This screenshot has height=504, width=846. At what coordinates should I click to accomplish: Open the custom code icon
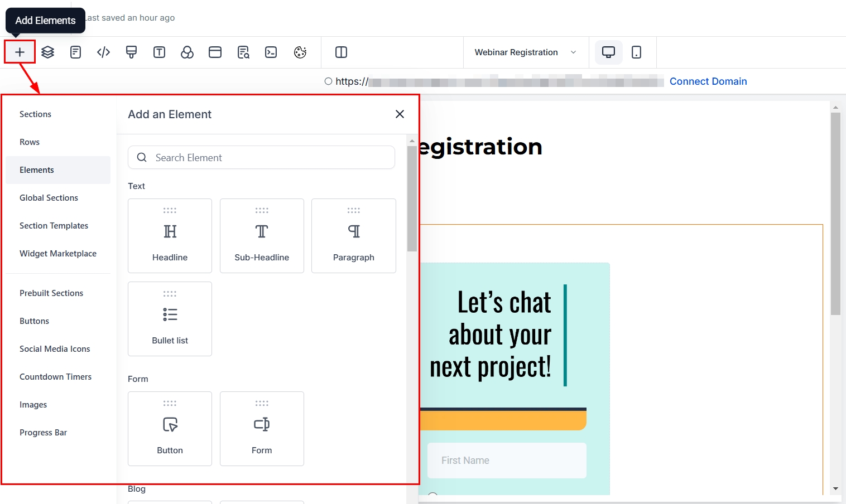(103, 52)
